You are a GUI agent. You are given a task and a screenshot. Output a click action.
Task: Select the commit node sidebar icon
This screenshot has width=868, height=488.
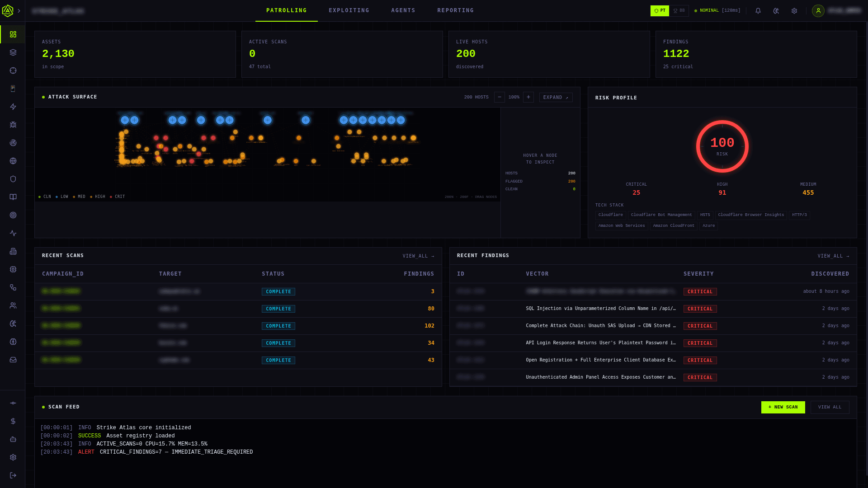[13, 403]
